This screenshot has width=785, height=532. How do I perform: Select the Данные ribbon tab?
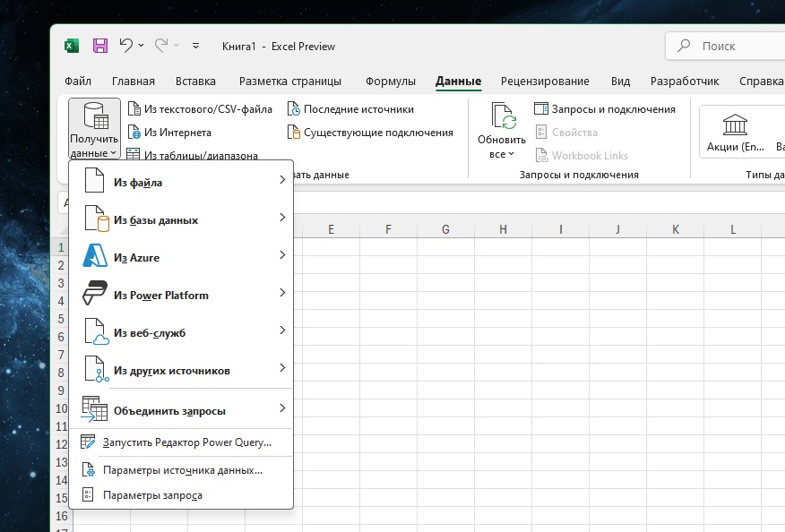point(458,82)
